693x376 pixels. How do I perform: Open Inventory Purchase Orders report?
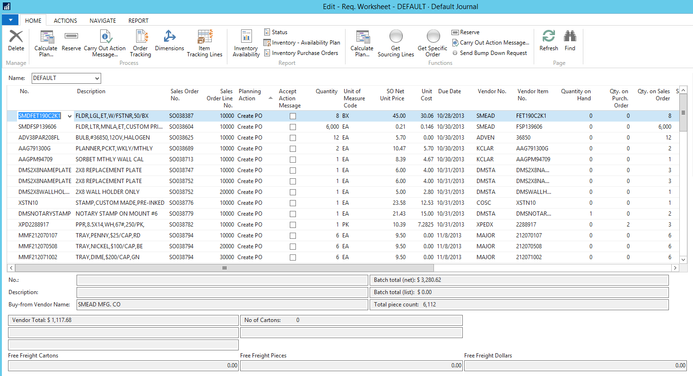click(301, 53)
